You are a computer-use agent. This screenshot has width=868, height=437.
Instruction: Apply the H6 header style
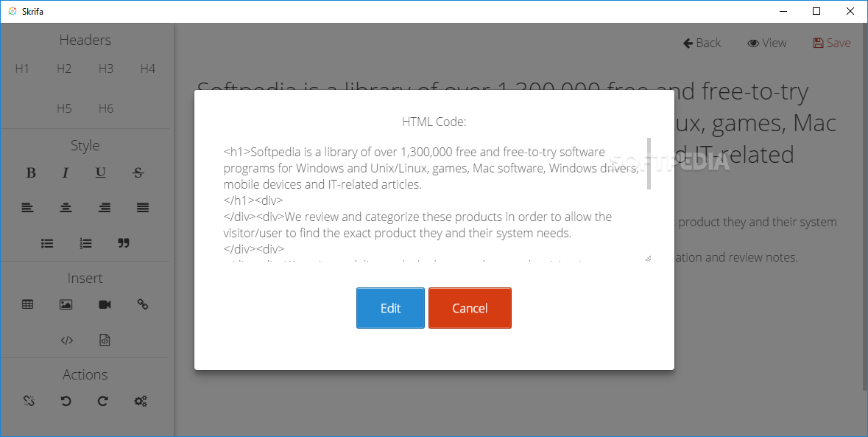pyautogui.click(x=106, y=108)
